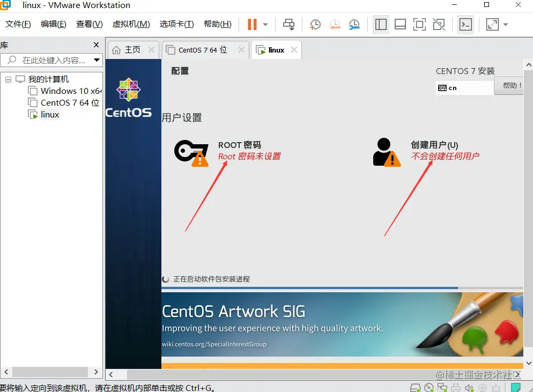Open the 编辑(E) menu
Screen dimensions: 533x392
click(x=54, y=24)
